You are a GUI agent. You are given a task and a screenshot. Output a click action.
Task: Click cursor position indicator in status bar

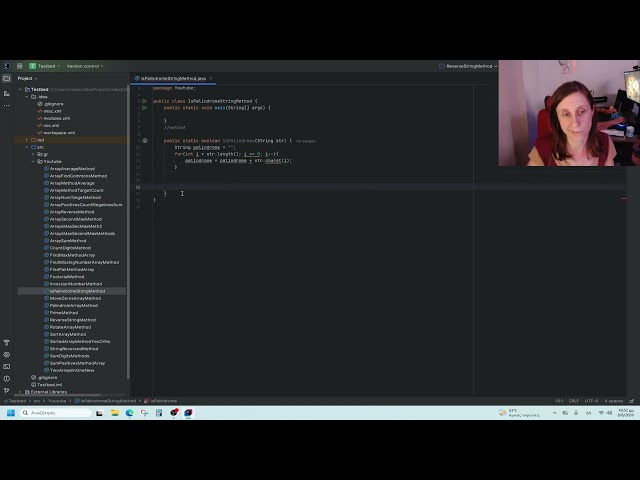tap(559, 401)
